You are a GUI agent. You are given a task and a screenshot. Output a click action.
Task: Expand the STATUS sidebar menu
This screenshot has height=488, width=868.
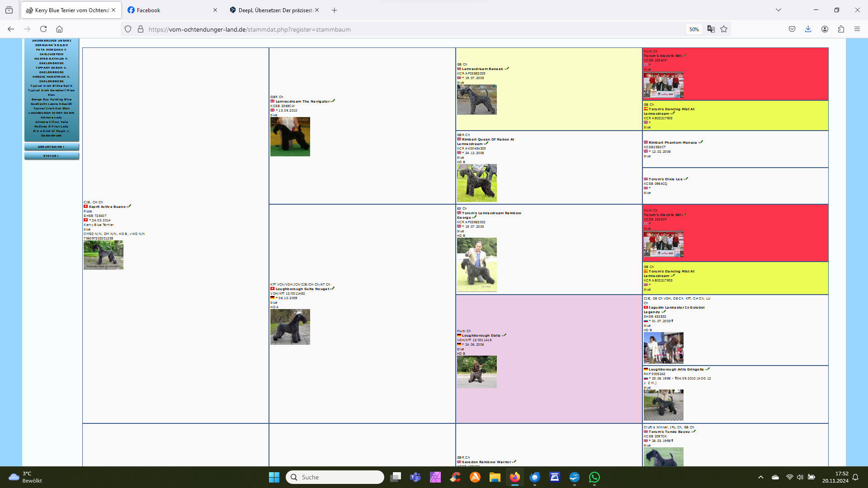tap(52, 156)
